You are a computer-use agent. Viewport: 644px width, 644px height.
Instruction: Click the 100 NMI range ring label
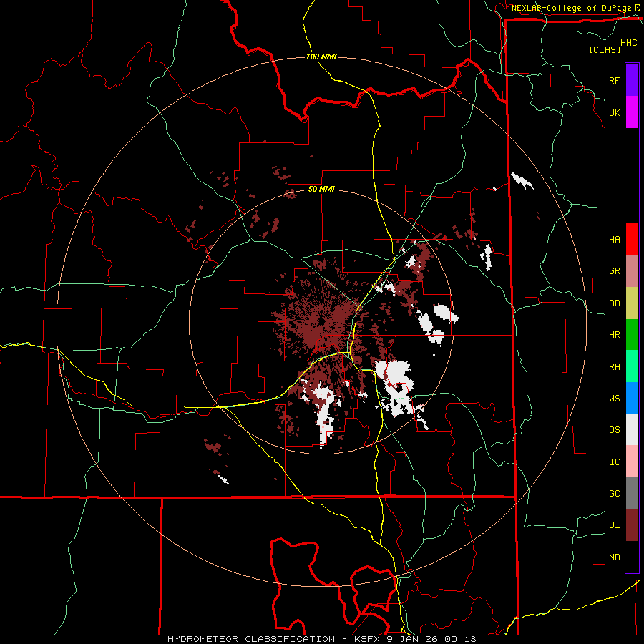[321, 57]
